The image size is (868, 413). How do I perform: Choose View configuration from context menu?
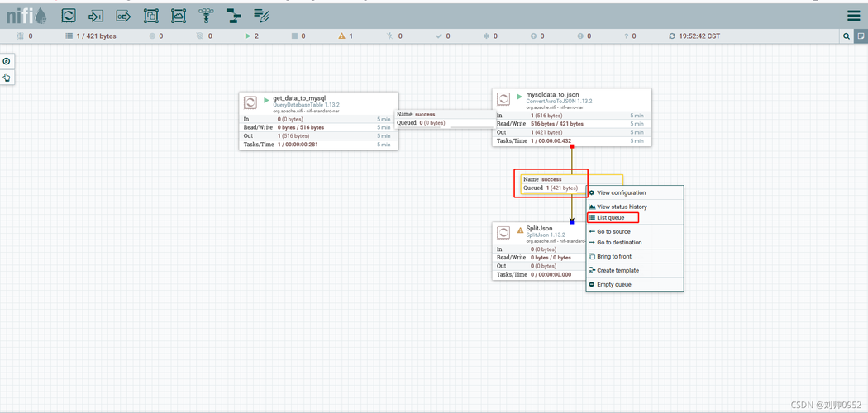[635, 193]
